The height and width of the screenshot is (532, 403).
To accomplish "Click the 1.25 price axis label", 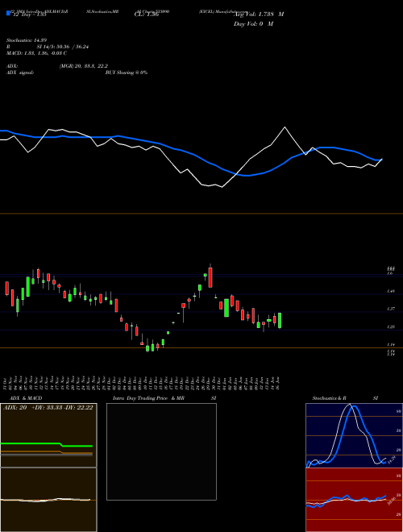I will [x=390, y=327].
